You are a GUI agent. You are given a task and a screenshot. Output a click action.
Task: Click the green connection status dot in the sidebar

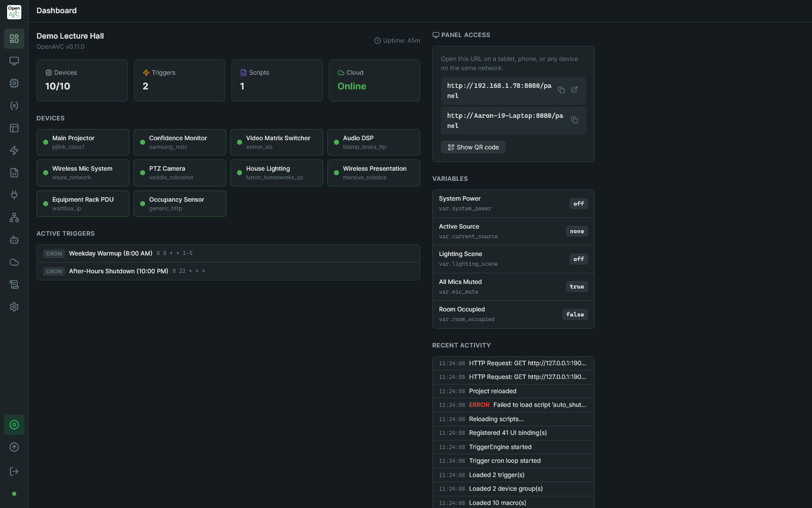pos(14,494)
